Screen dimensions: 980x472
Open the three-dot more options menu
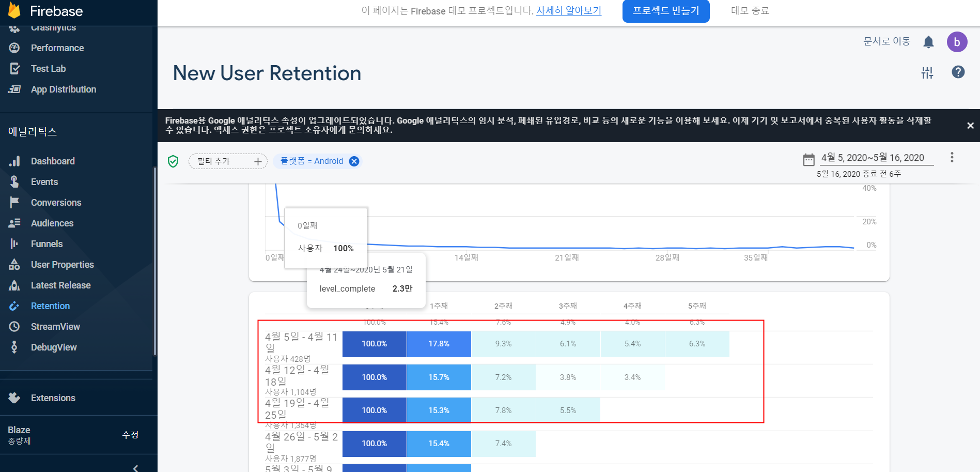tap(952, 157)
